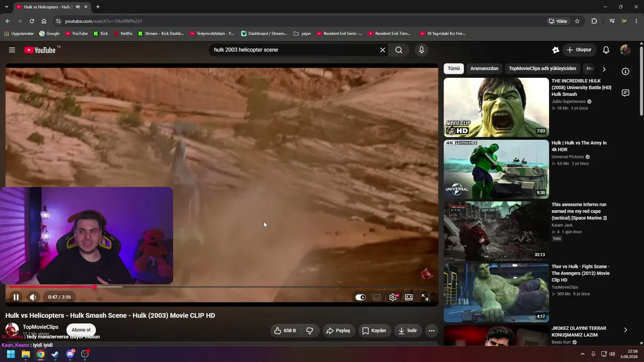This screenshot has height=362, width=644.
Task: Install the app with Yükle button
Action: click(558, 21)
